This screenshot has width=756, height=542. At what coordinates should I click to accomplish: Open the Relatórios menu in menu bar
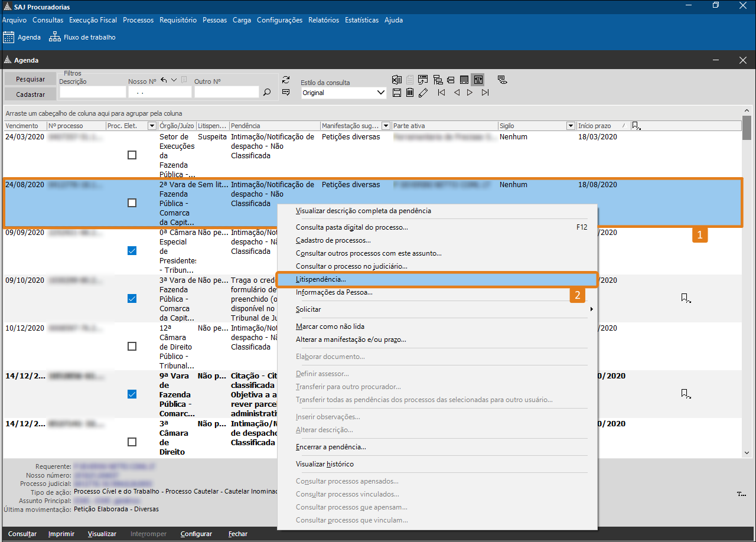click(324, 20)
